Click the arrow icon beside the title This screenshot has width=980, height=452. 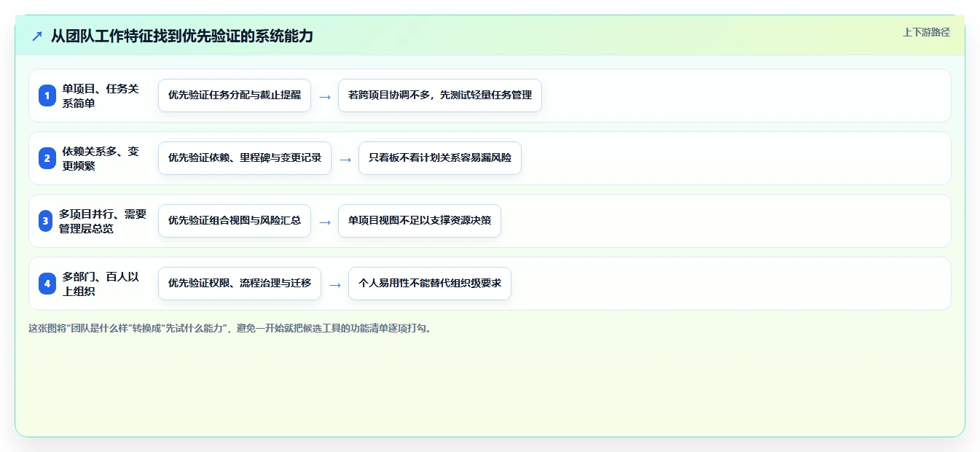(37, 36)
